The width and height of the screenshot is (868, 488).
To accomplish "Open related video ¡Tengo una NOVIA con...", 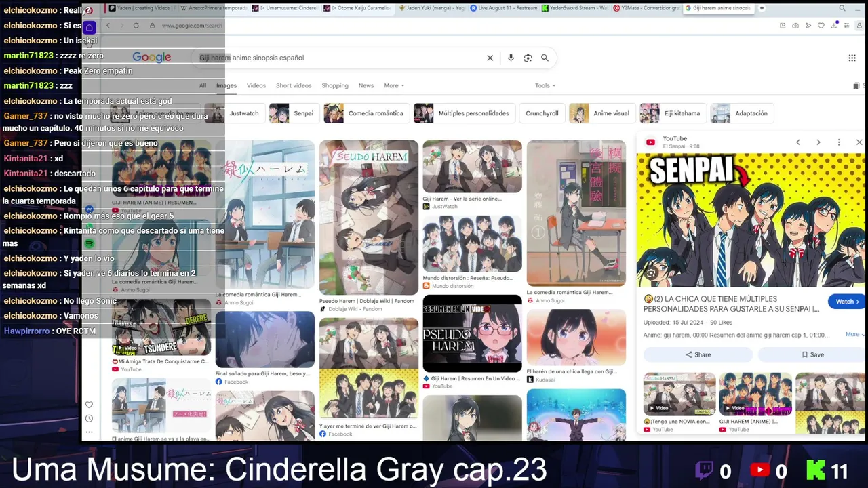I will click(679, 393).
